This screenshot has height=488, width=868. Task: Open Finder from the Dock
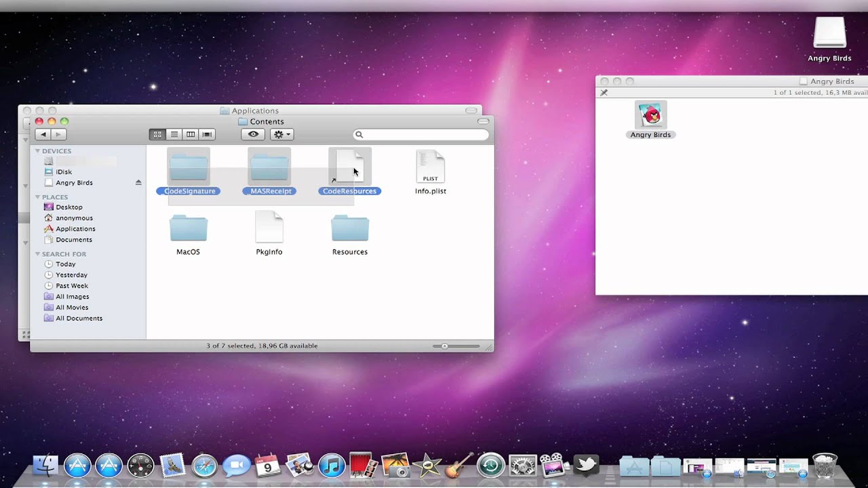[46, 466]
